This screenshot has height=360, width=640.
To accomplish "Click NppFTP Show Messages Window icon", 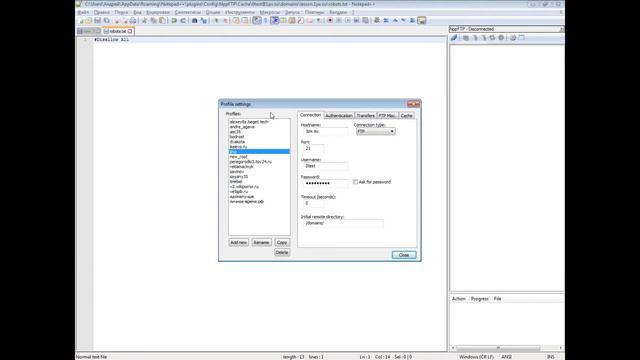I will pos(522,38).
